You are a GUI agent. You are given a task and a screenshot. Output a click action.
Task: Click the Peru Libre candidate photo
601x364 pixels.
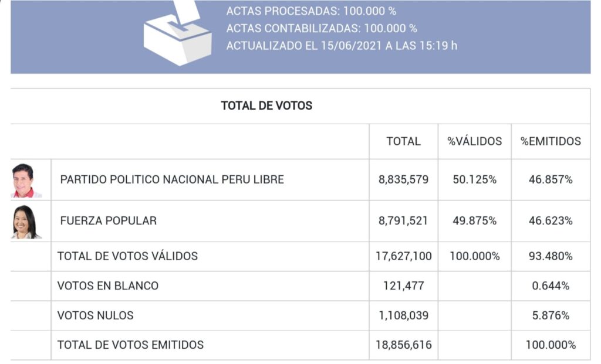coord(24,180)
